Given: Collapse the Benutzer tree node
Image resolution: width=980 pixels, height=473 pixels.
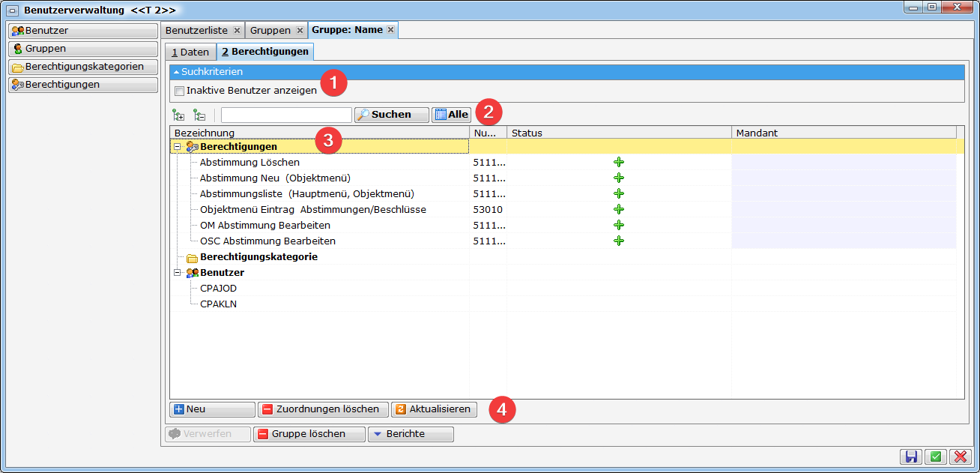Looking at the screenshot, I should click(178, 273).
